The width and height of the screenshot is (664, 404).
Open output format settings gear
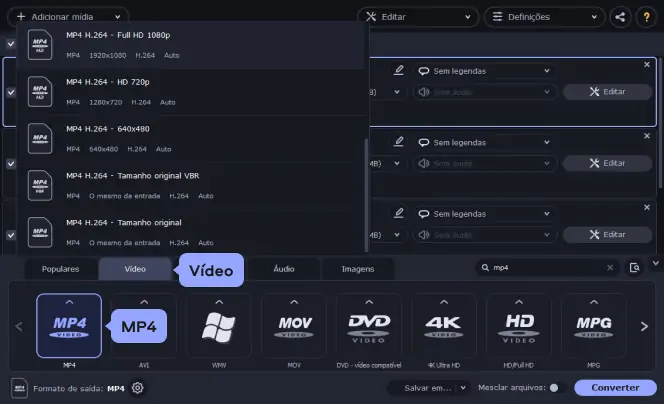(x=138, y=388)
